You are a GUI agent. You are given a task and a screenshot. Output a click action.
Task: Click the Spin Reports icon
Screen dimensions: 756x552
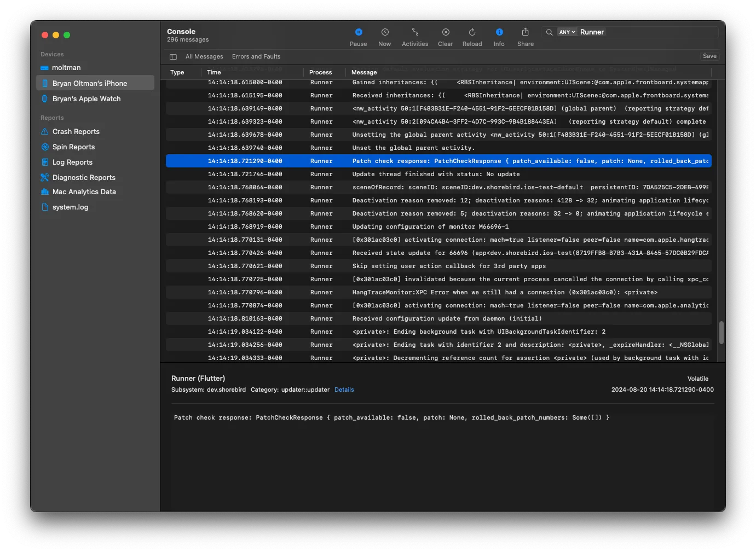click(45, 147)
